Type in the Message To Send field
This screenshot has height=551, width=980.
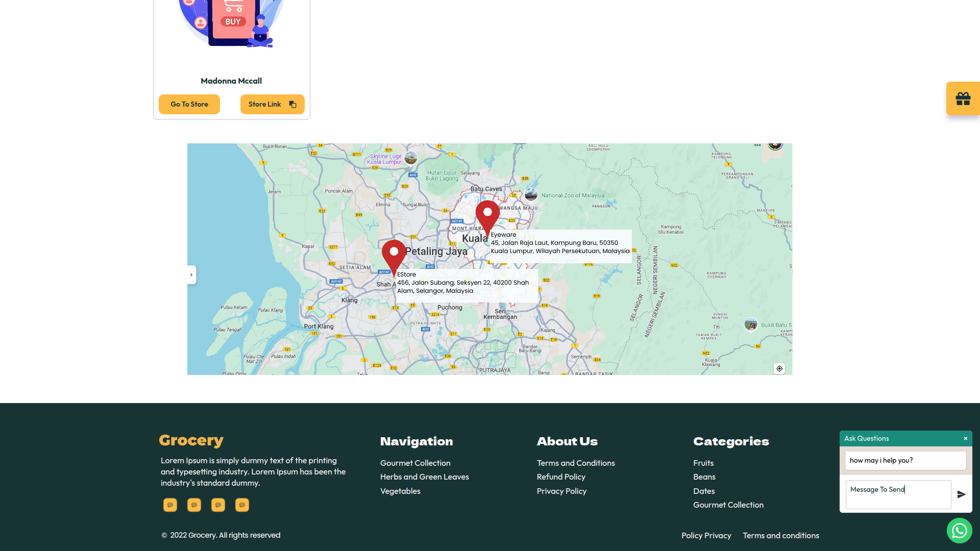tap(898, 494)
